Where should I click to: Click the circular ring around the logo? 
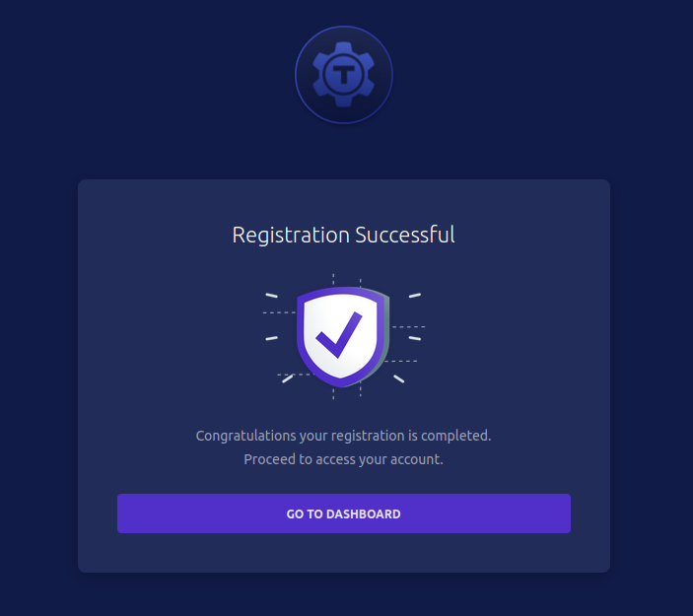tap(344, 28)
